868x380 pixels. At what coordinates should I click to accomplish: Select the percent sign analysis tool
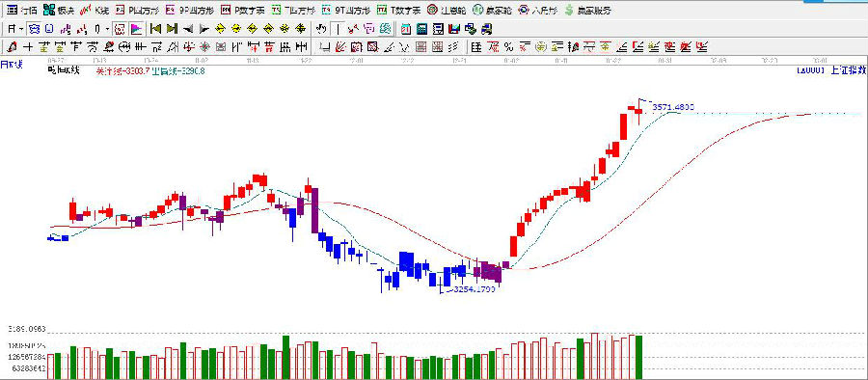pyautogui.click(x=508, y=46)
